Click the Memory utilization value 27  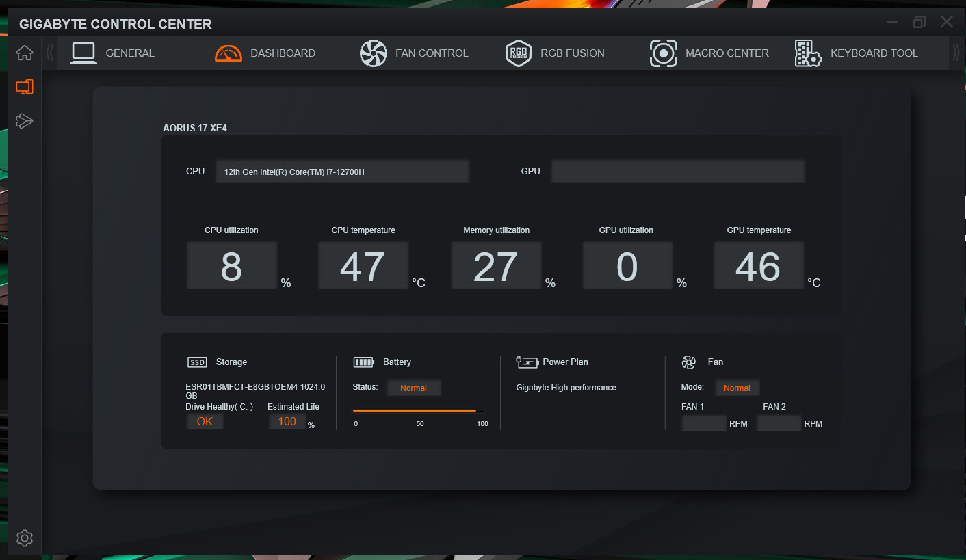click(x=496, y=266)
